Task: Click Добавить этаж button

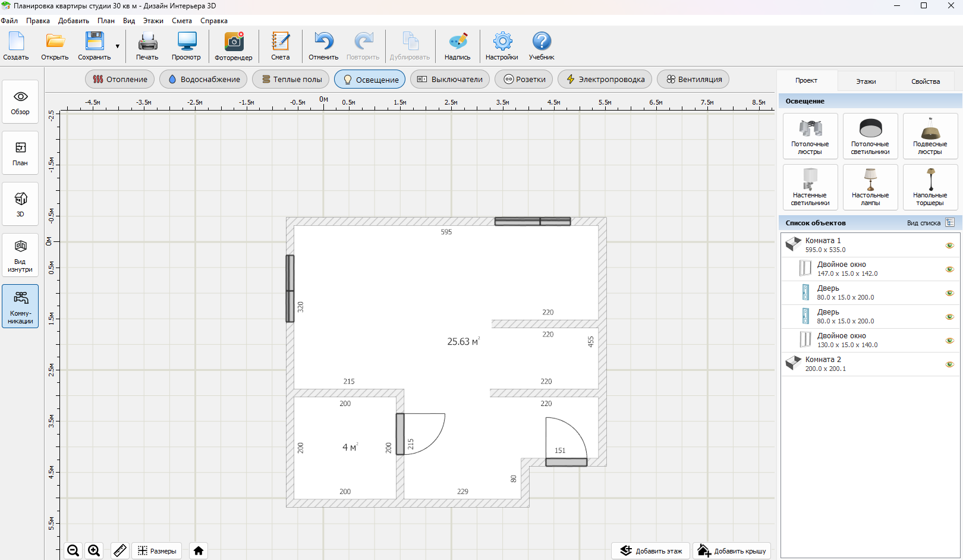Action: pyautogui.click(x=651, y=550)
